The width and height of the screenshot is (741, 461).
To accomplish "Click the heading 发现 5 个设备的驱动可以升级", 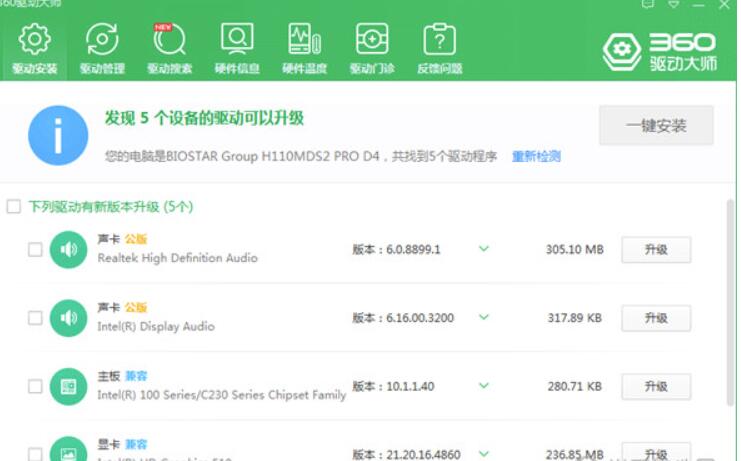I will coord(204,118).
